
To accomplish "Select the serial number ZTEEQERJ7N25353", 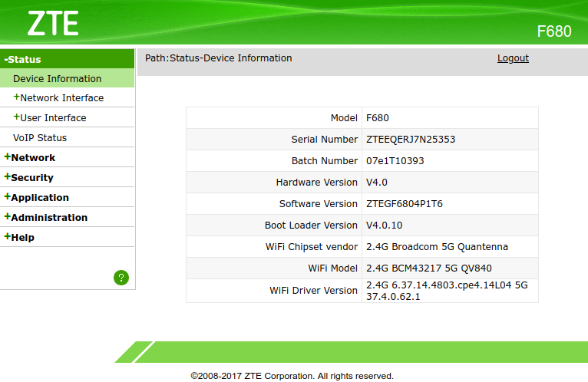I will point(411,140).
